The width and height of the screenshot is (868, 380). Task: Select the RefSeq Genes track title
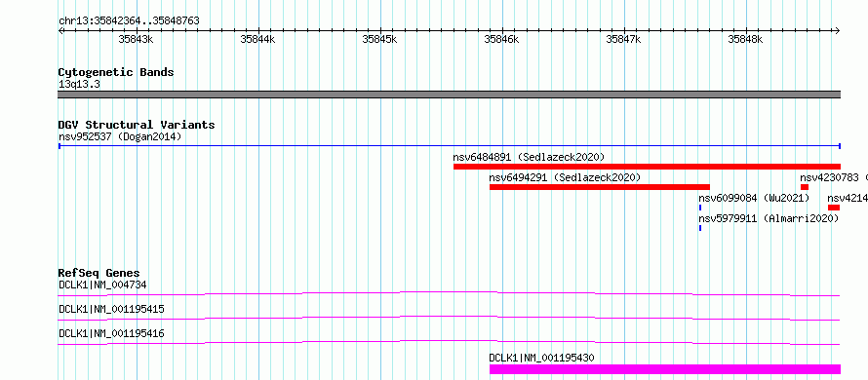coord(99,273)
